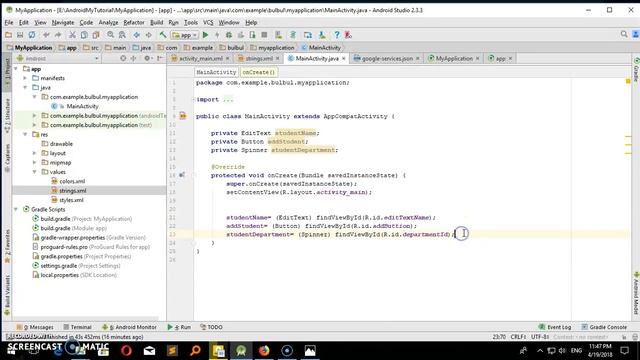
Task: Open the TODO tool window
Action: tap(211, 327)
